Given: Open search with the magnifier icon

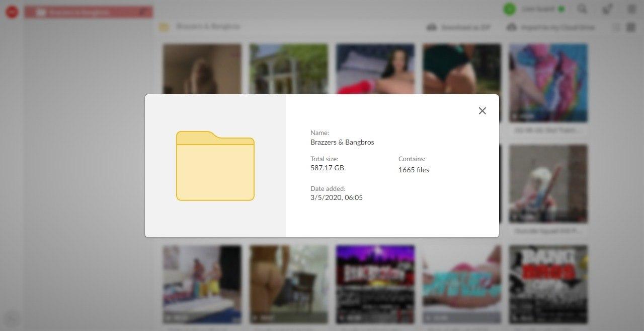Looking at the screenshot, I should coord(582,9).
